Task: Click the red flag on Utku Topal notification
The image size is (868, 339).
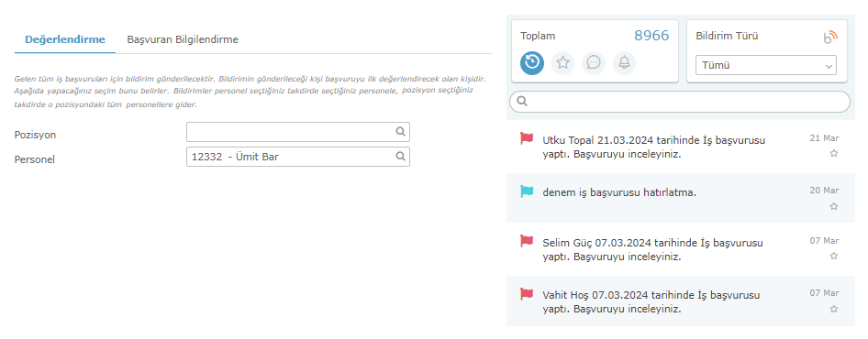Action: [x=527, y=138]
